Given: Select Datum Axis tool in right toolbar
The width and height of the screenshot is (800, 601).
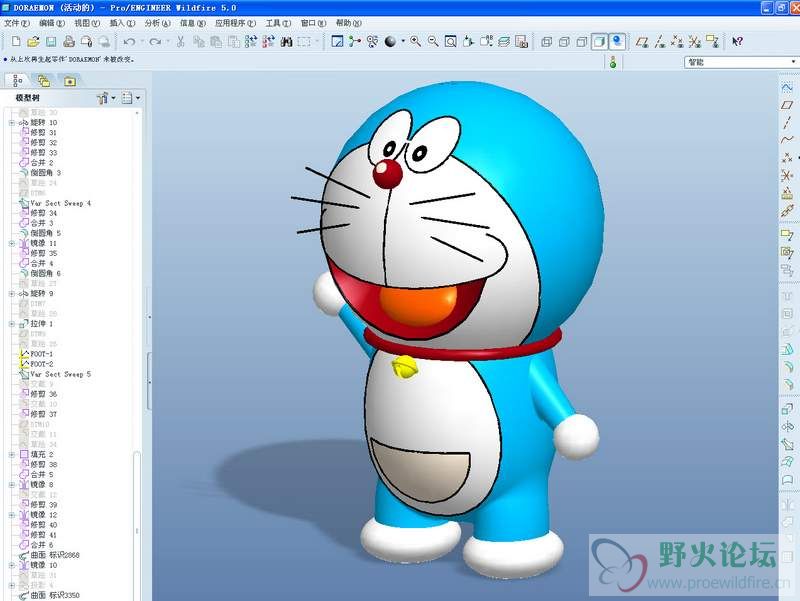Looking at the screenshot, I should 787,122.
